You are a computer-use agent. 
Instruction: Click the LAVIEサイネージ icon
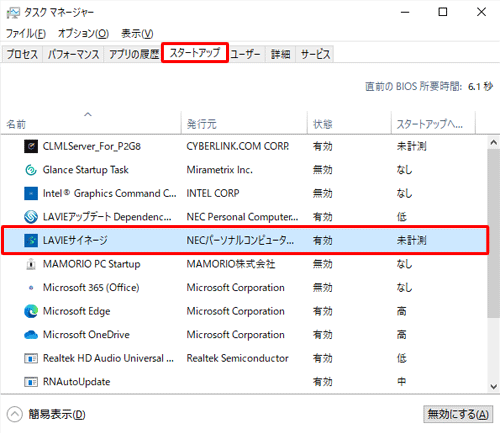[x=31, y=240]
